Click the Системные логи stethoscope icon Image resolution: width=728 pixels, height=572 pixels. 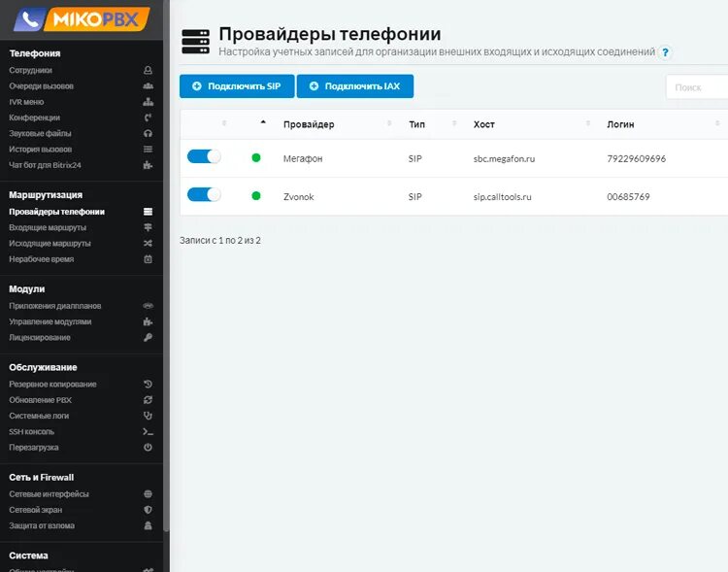click(148, 416)
